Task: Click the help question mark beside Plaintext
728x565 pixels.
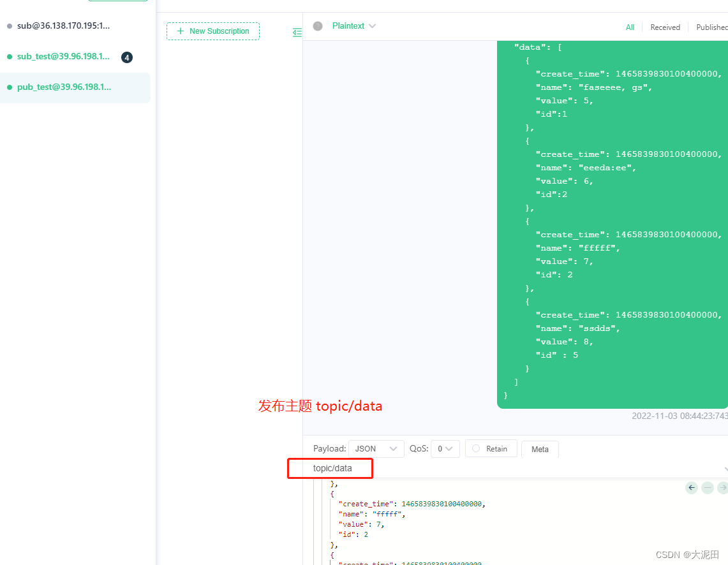Action: tap(318, 26)
